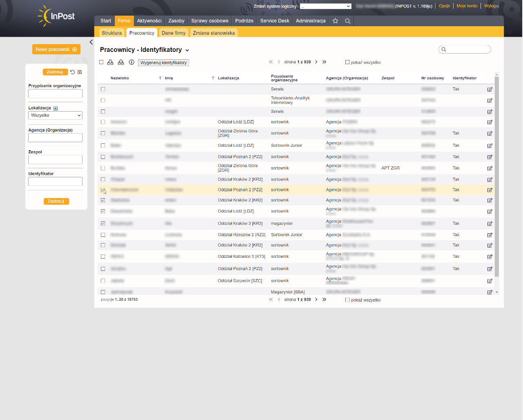Click the 'Nr osobowy' column header
This screenshot has height=420, width=523.
432,78
